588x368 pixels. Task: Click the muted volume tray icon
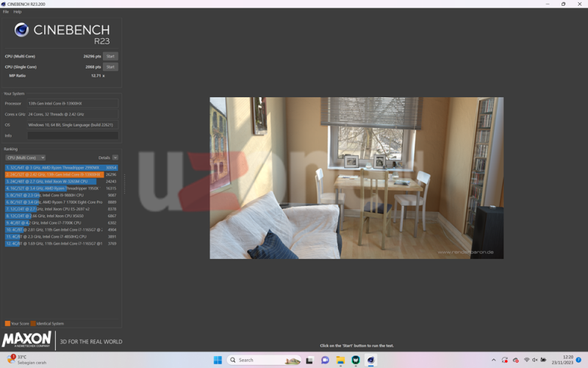click(535, 360)
